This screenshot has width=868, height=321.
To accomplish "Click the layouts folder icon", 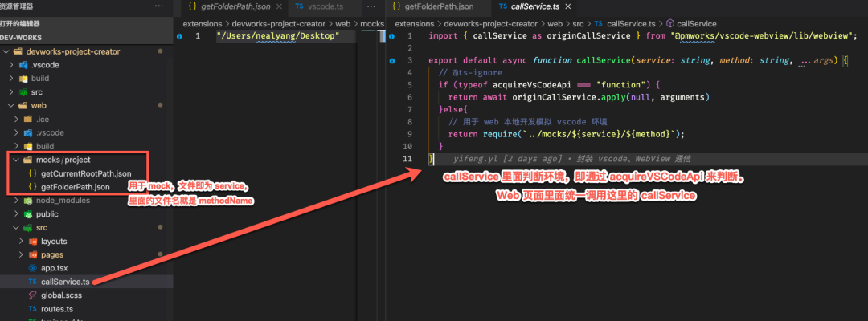I will [33, 242].
